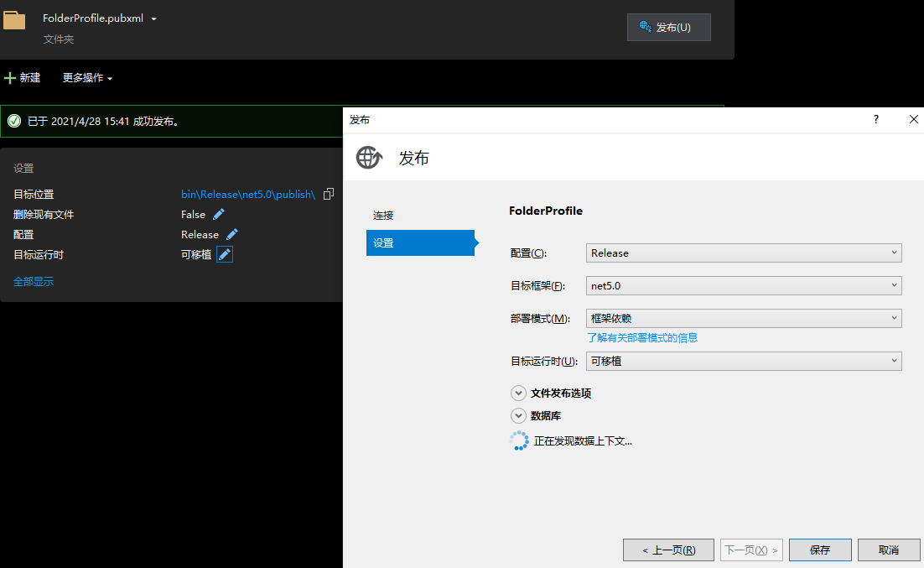Open the 更多操作 dropdown menu
Screen dimensions: 924x568
pos(88,78)
